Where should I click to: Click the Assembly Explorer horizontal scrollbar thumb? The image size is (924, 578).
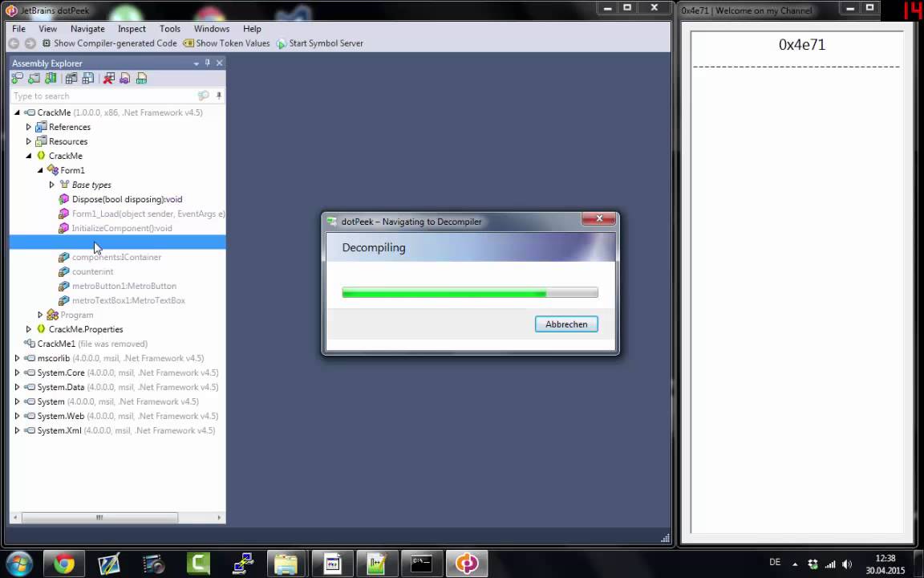pyautogui.click(x=99, y=517)
